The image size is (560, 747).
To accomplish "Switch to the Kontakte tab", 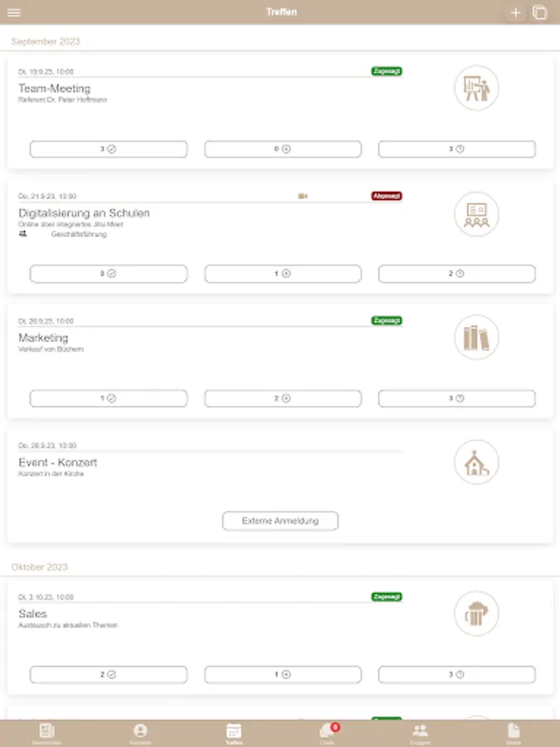I will click(139, 731).
